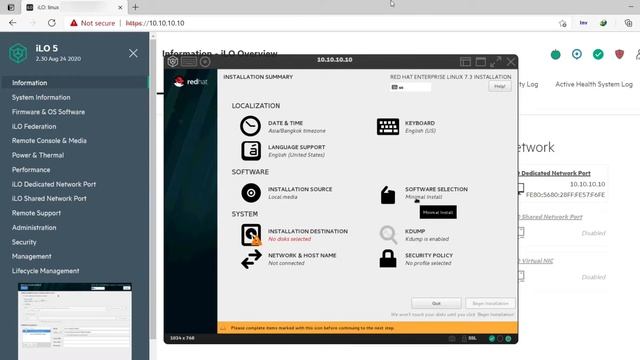Click the browser address bar URL
The height and width of the screenshot is (360, 640).
155,23
